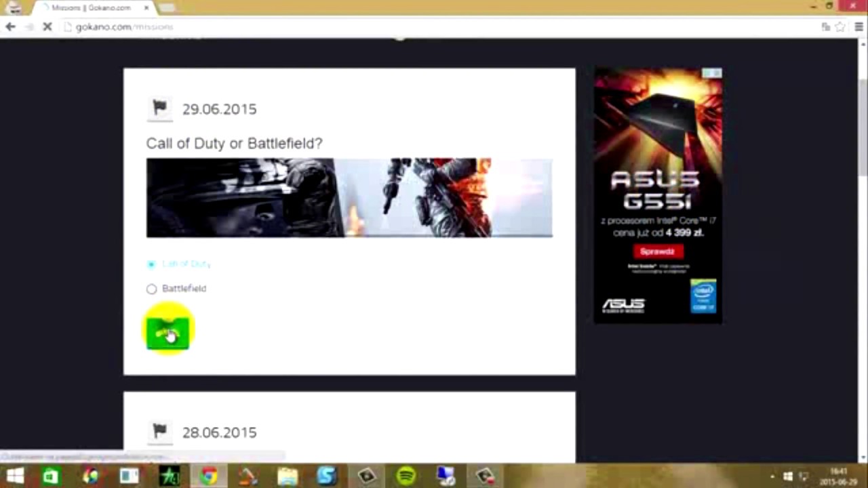The width and height of the screenshot is (868, 488).
Task: Stop page loading with the X button
Action: coord(47,26)
